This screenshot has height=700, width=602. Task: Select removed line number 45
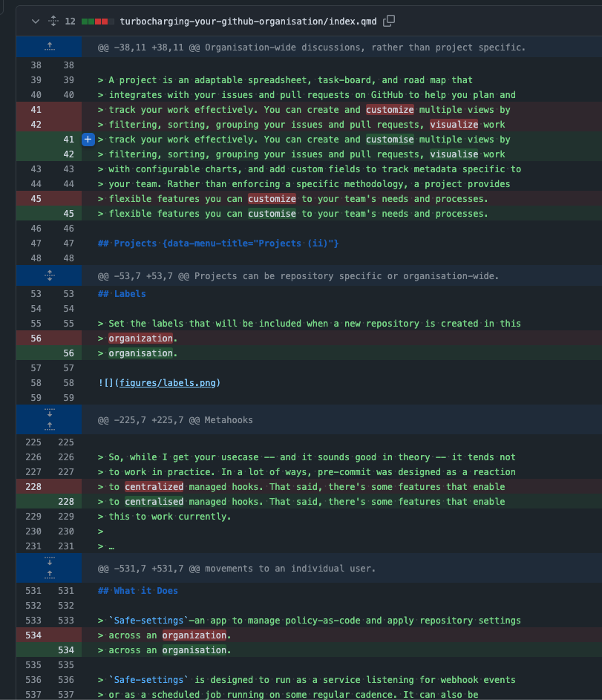point(36,199)
